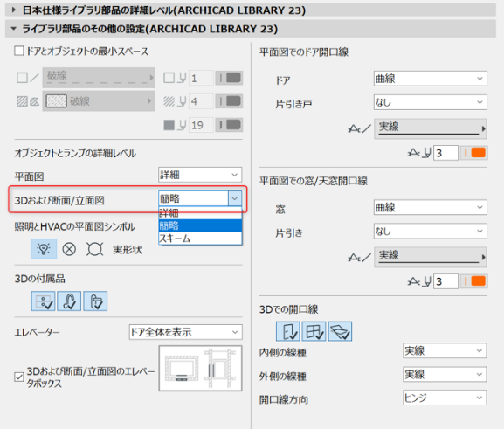Toggle the door handle 3D accessories icon

click(x=95, y=301)
